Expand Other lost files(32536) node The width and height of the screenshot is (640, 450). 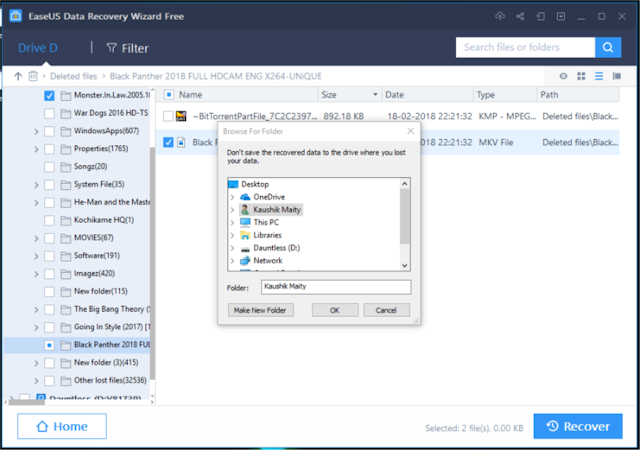point(36,381)
